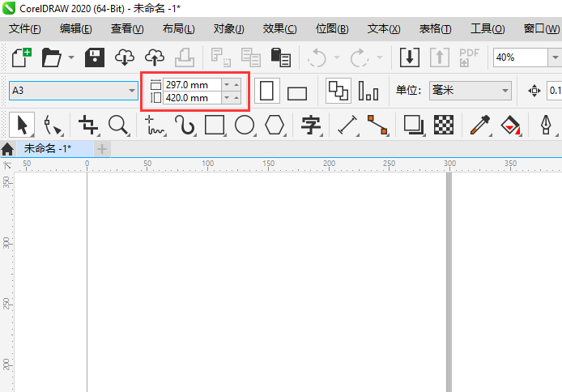
Task: Click the Open file folder icon
Action: click(x=52, y=58)
